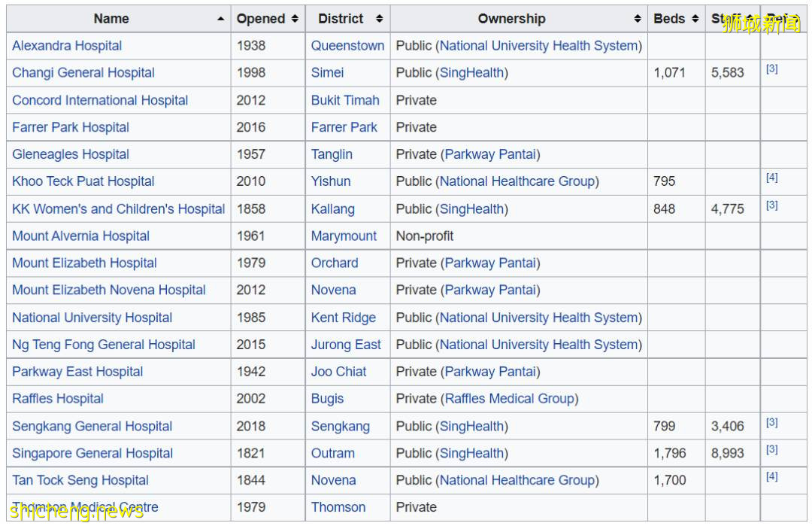Open the Tan Tock Seng Hospital link
This screenshot has width=812, height=526.
pyautogui.click(x=80, y=481)
